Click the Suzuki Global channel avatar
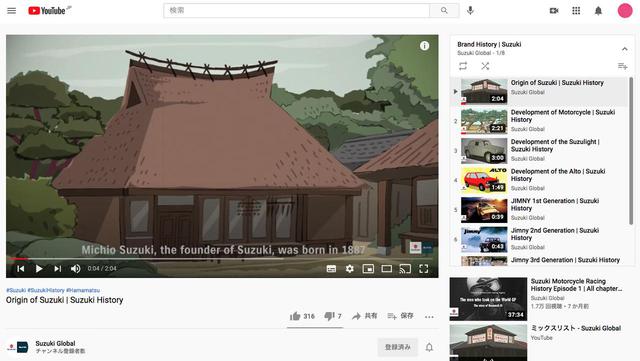The height and width of the screenshot is (361, 640). coord(17,347)
